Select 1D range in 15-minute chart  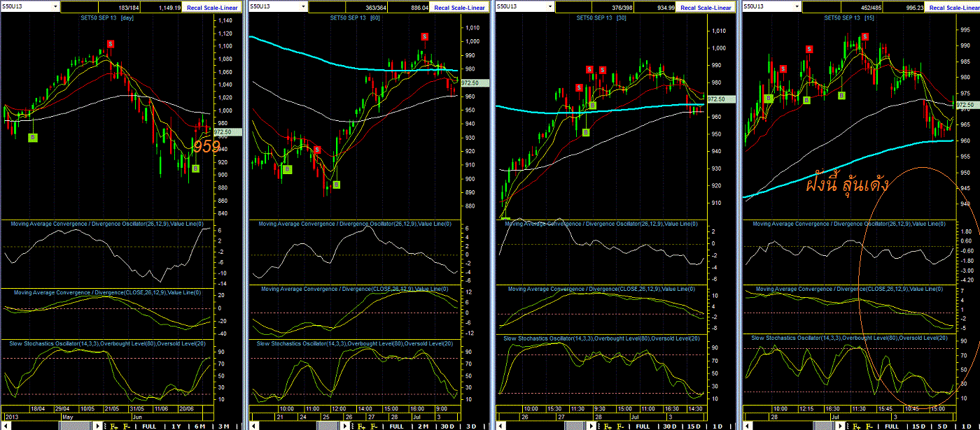(967, 426)
